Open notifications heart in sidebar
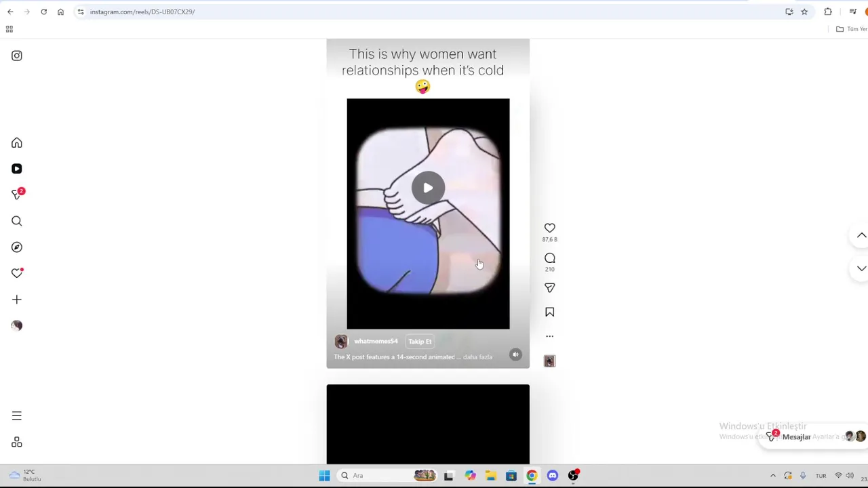Image resolution: width=868 pixels, height=488 pixels. 17,273
